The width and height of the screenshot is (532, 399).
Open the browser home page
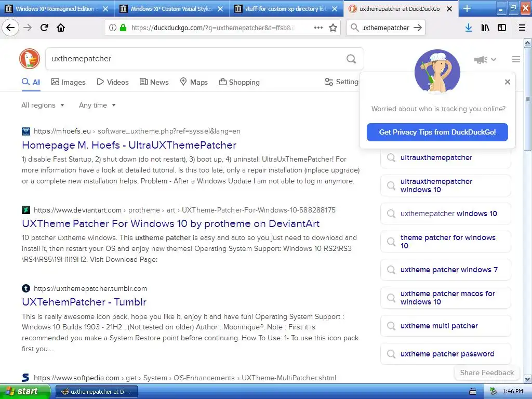[x=61, y=28]
